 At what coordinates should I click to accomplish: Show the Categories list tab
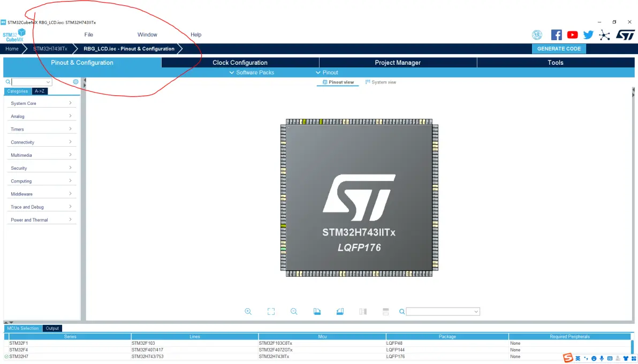[x=18, y=91]
